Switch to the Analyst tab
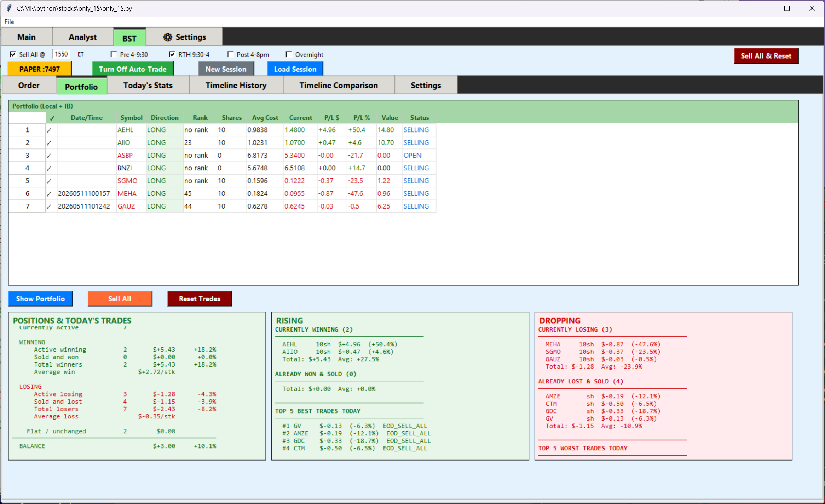This screenshot has height=504, width=825. point(83,37)
